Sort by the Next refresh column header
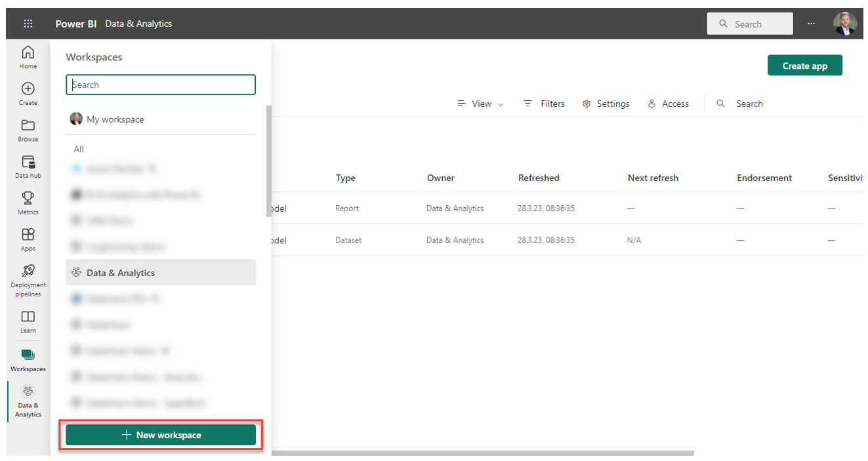Image resolution: width=868 pixels, height=461 pixels. [653, 178]
